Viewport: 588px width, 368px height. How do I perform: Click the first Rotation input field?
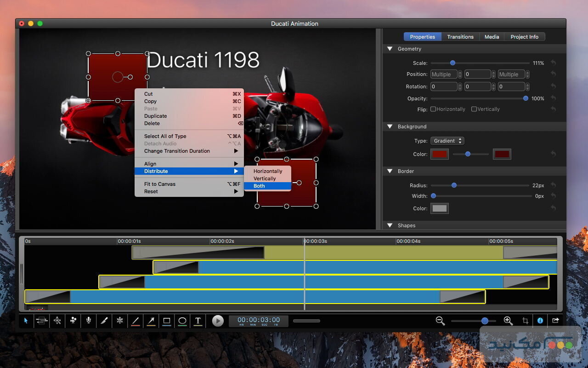tap(443, 86)
